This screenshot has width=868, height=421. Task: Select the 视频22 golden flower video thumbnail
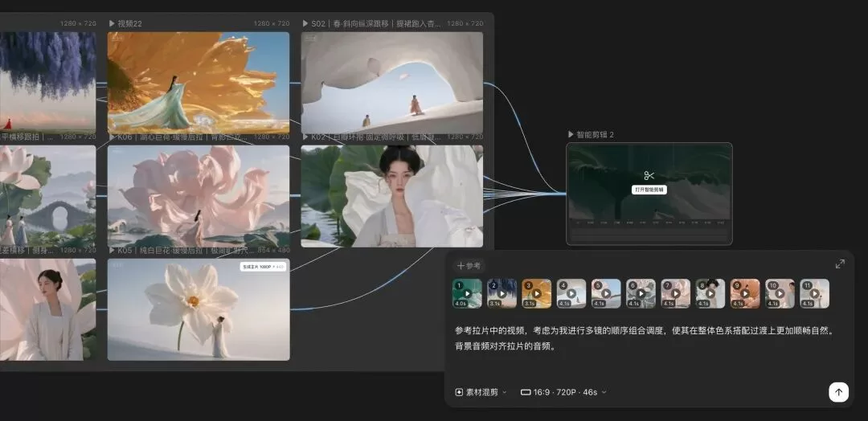point(199,83)
